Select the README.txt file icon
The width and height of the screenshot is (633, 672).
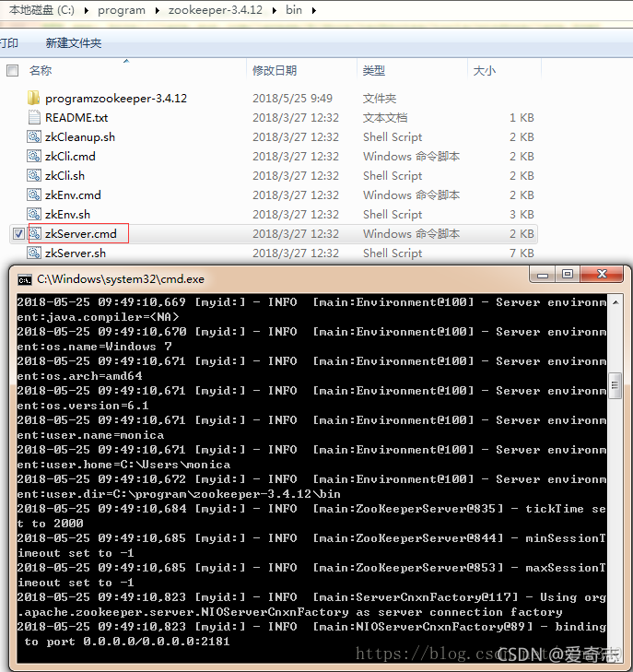pyautogui.click(x=34, y=117)
